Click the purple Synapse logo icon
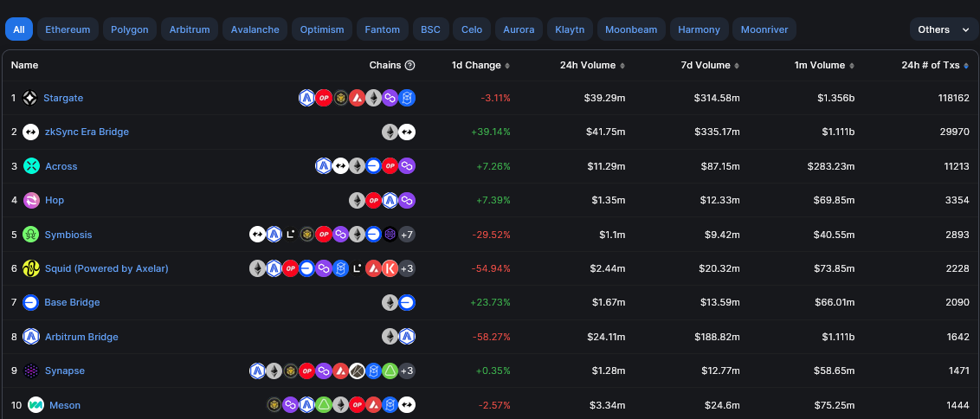 (x=30, y=371)
